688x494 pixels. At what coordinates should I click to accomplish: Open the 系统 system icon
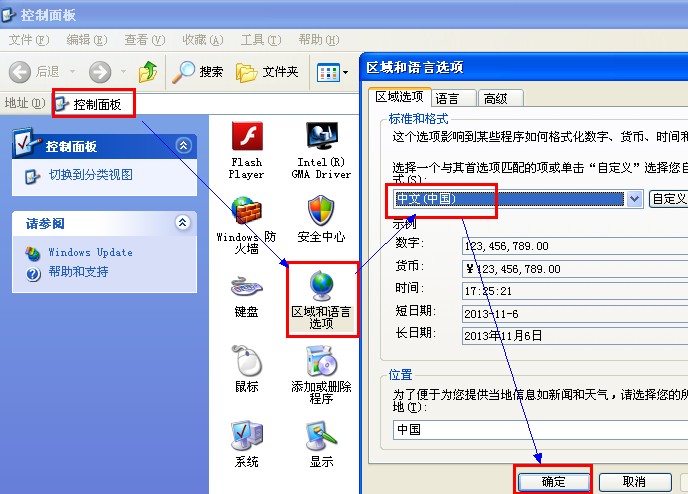(246, 437)
